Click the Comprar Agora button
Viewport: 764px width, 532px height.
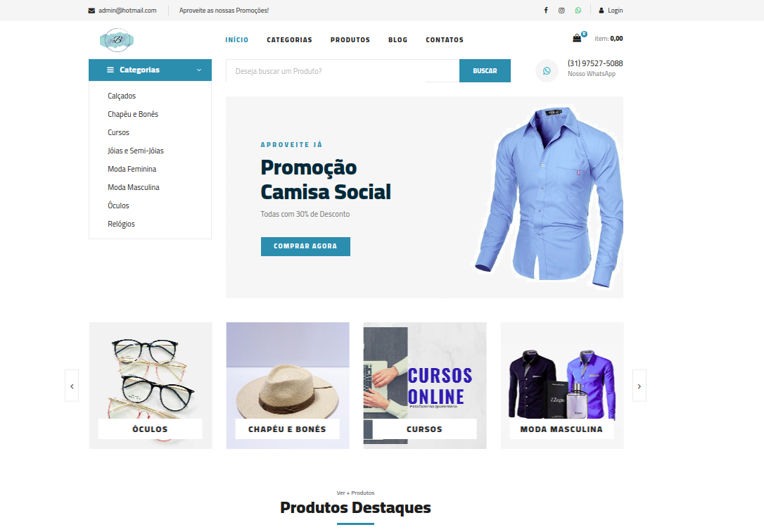[x=305, y=246]
